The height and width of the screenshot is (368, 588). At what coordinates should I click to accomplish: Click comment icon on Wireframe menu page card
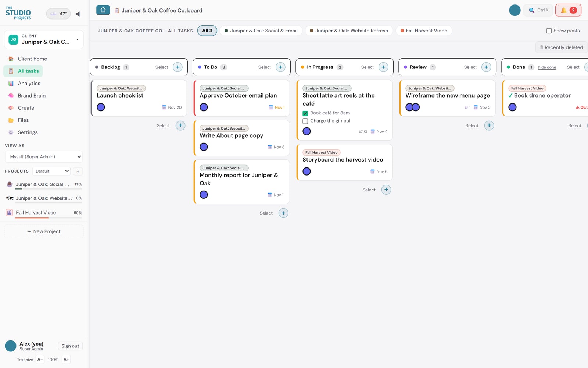point(466,107)
